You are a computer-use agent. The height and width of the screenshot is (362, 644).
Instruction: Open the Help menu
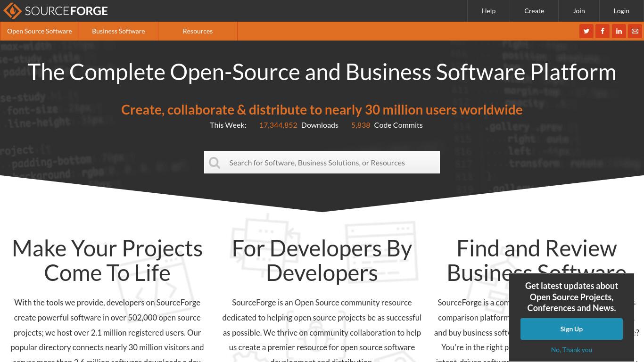(x=488, y=11)
